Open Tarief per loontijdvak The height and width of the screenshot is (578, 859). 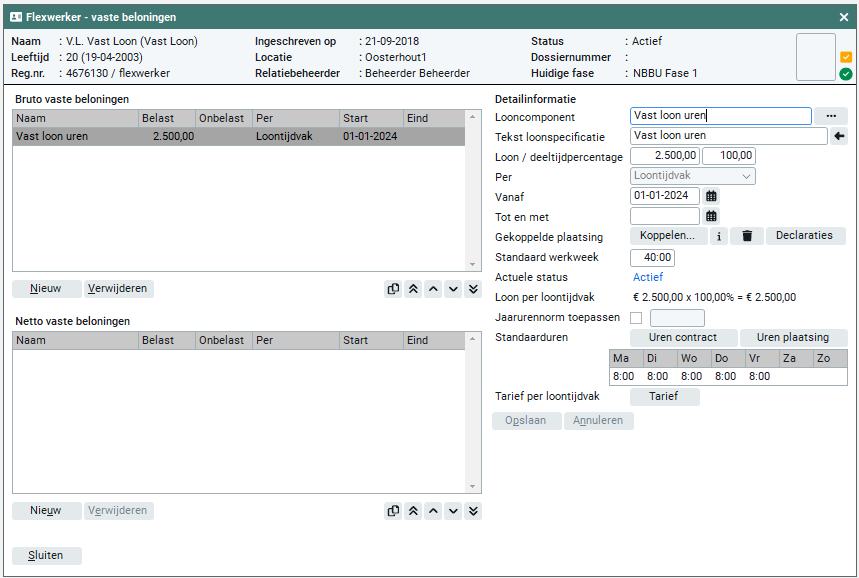(x=665, y=397)
